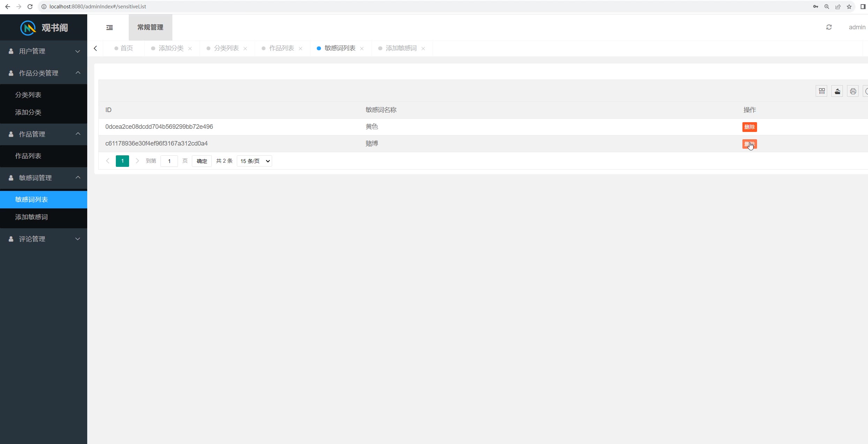Click the table export icon
Viewport: 868px width, 444px height.
coord(837,91)
